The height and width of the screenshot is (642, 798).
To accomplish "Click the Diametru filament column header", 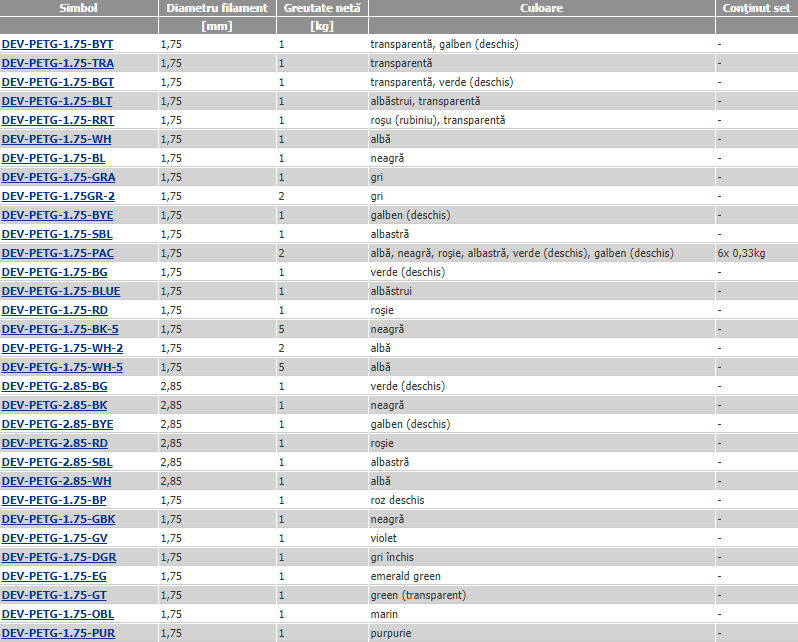I will click(x=217, y=8).
